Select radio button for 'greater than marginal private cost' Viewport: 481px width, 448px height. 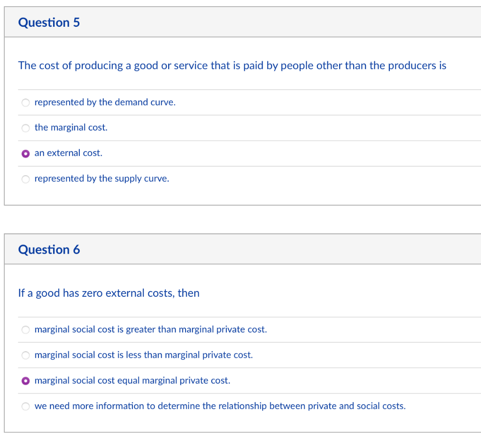coord(26,330)
